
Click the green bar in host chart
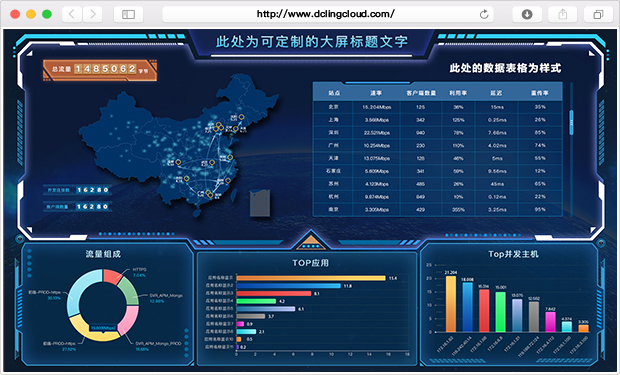501,312
